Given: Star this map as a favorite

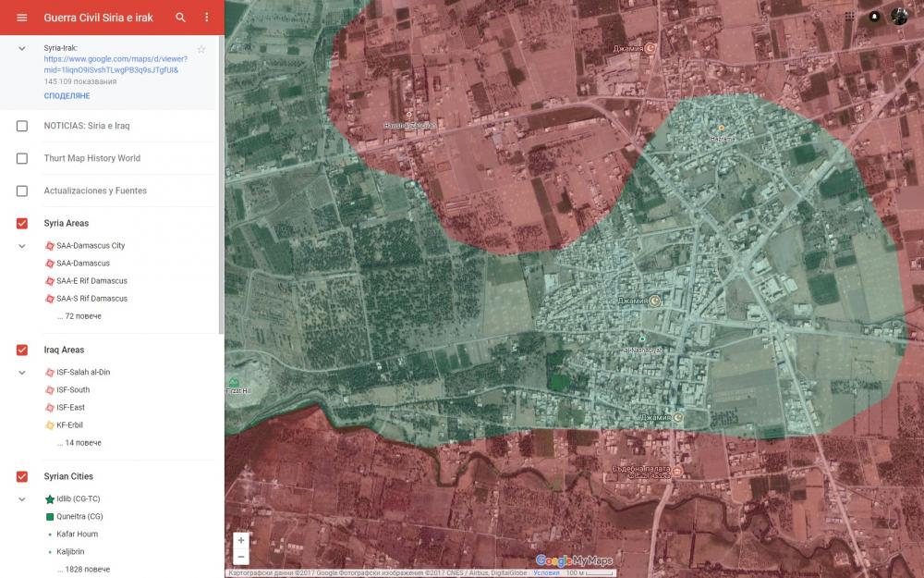Looking at the screenshot, I should point(201,49).
